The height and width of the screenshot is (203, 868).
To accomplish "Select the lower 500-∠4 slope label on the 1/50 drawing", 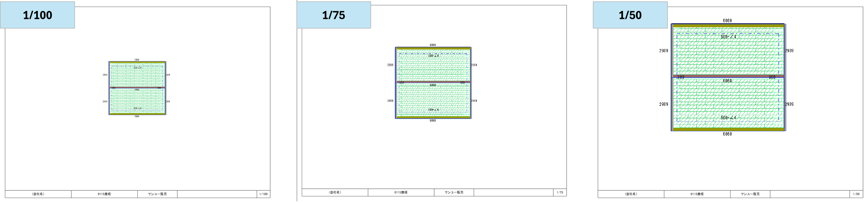I will click(x=728, y=118).
